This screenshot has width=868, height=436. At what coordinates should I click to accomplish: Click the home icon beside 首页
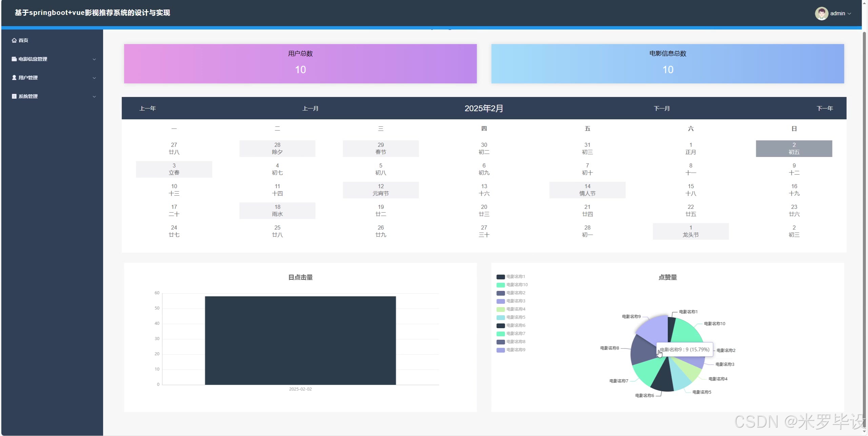(14, 40)
